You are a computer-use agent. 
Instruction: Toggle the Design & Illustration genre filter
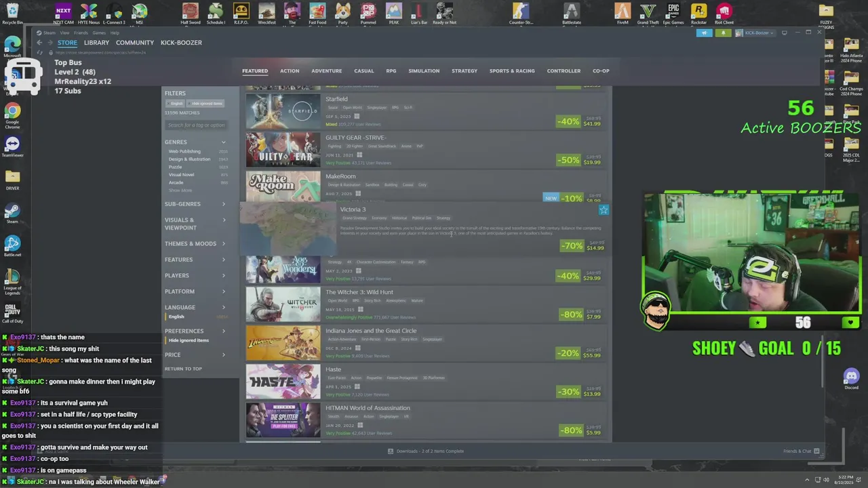click(x=189, y=159)
